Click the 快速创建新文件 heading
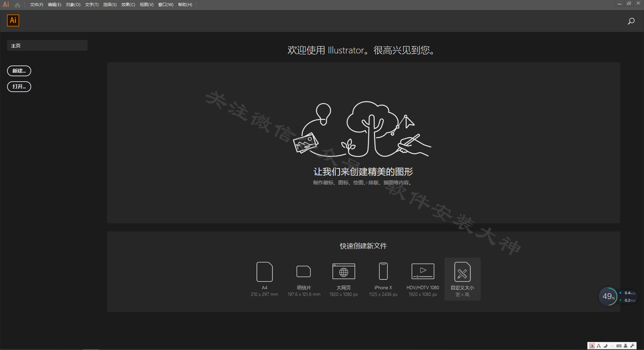Viewport: 644px width, 350px height. 363,246
